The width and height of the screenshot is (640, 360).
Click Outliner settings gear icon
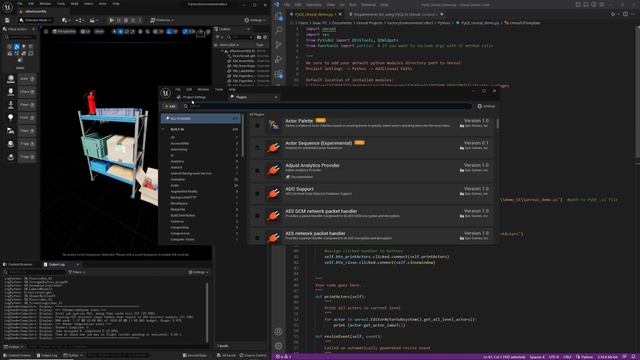(264, 37)
